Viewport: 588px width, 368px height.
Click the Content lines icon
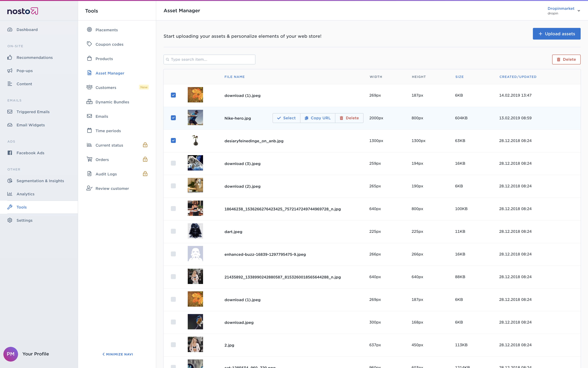point(10,84)
